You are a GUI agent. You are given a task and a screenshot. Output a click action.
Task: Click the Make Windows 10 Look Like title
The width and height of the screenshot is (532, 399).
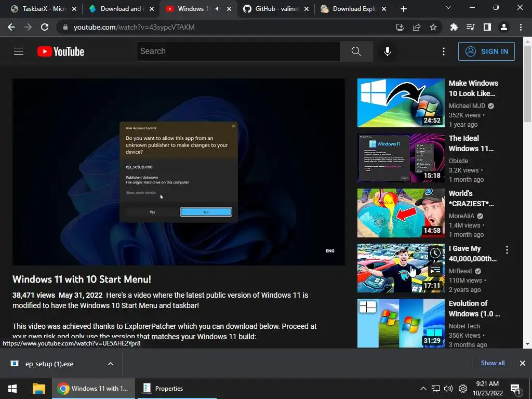point(473,88)
